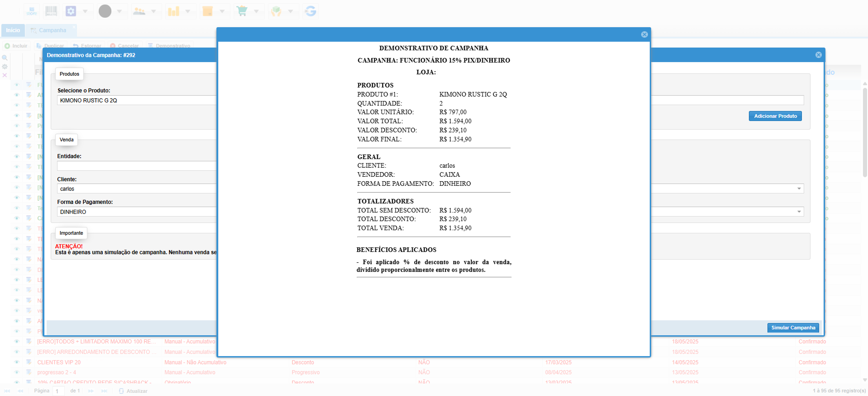Expand the Forma de Pagamento dropdown arrow

click(799, 212)
